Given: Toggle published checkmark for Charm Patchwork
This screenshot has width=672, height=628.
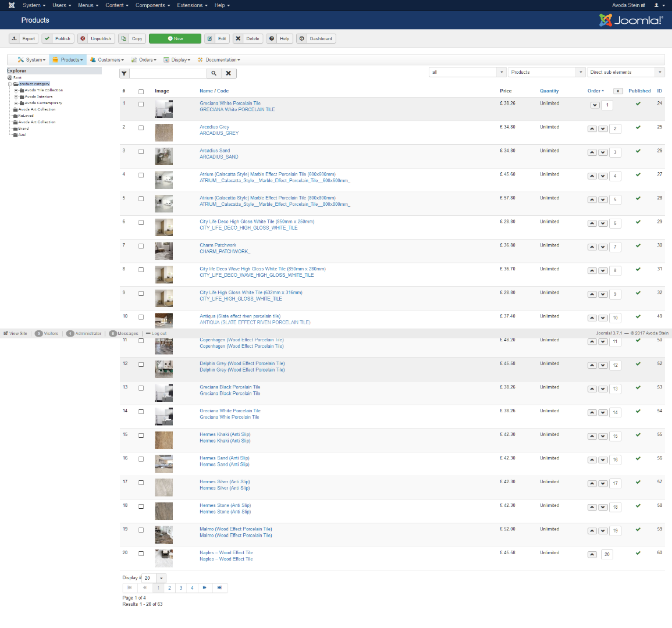Looking at the screenshot, I should tap(638, 245).
